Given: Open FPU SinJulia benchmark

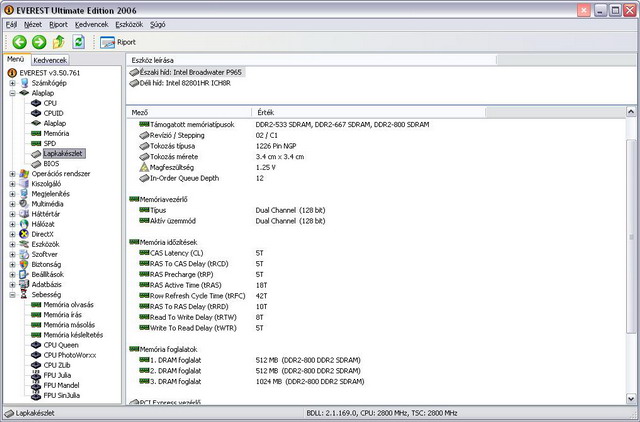Looking at the screenshot, I should (x=62, y=395).
